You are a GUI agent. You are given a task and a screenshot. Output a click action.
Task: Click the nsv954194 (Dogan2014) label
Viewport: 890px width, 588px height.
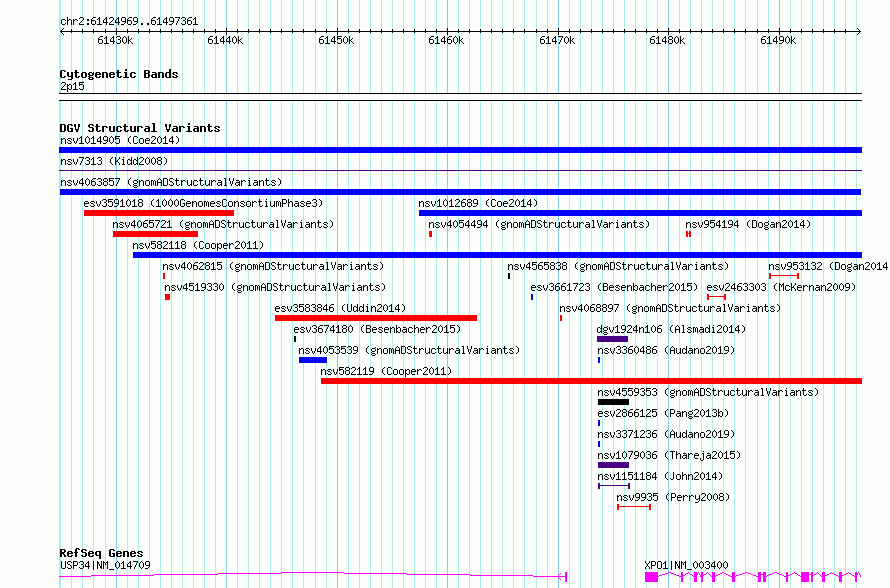pyautogui.click(x=748, y=224)
